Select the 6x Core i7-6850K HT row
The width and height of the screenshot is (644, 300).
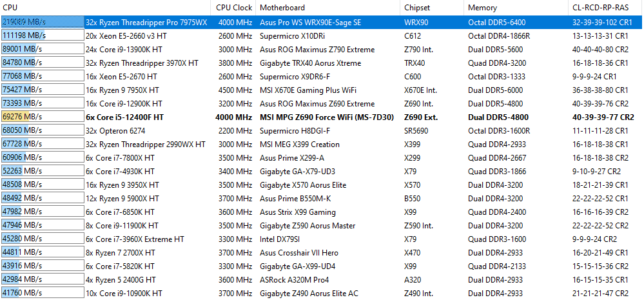322,212
